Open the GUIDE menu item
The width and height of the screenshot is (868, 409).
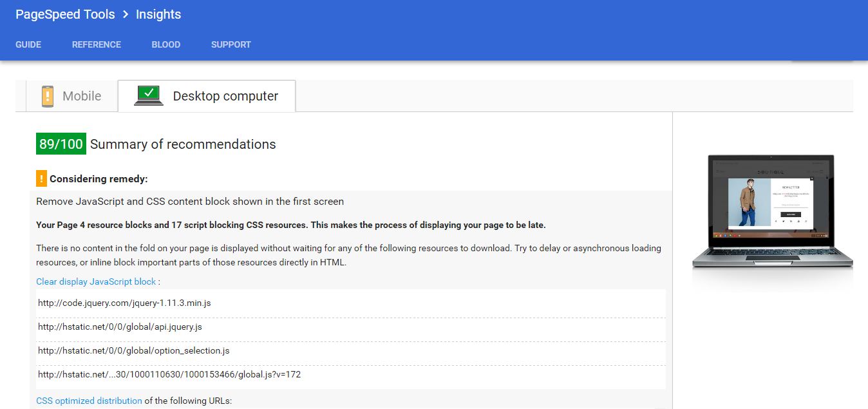(28, 44)
